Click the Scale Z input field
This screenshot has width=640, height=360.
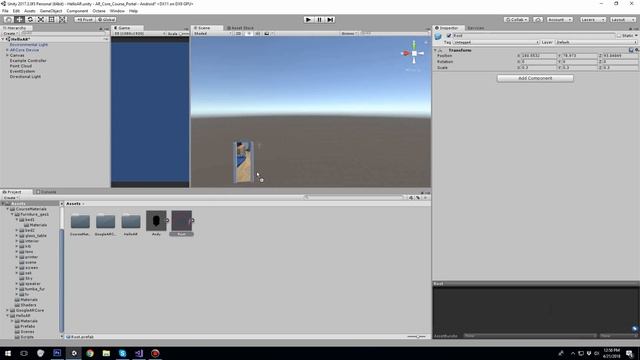[620, 67]
